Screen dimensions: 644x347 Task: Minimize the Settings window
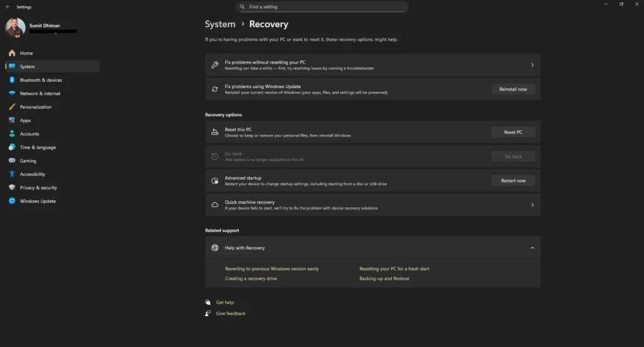(x=606, y=4)
